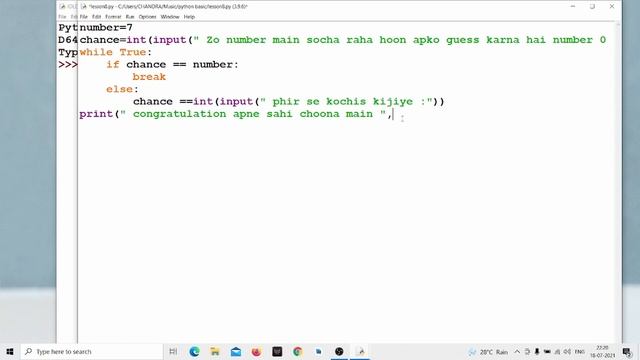Open Task View on the taskbar
Image resolution: width=640 pixels, height=360 pixels.
pos(173,351)
